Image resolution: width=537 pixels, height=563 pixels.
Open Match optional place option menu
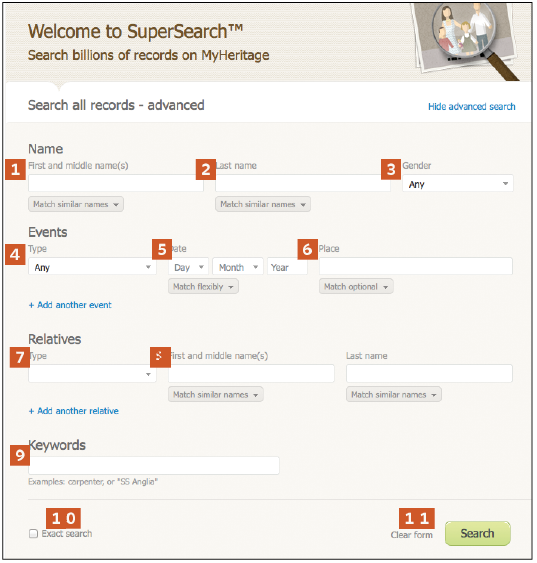coord(356,287)
